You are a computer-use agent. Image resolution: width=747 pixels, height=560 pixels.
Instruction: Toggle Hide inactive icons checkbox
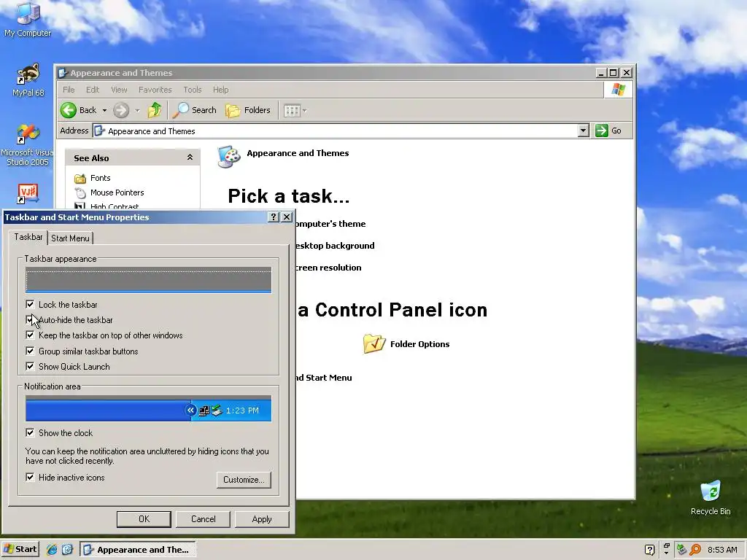point(30,477)
